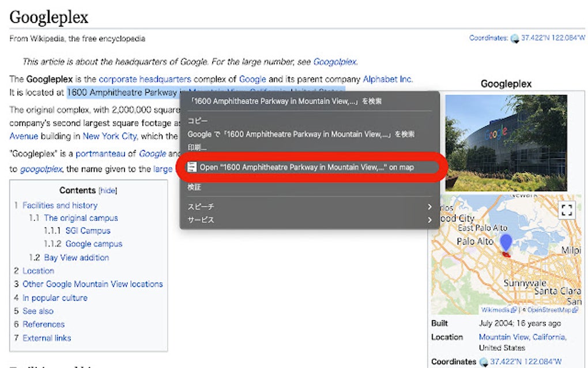
Task: Jump to See also section
Action: pos(38,311)
